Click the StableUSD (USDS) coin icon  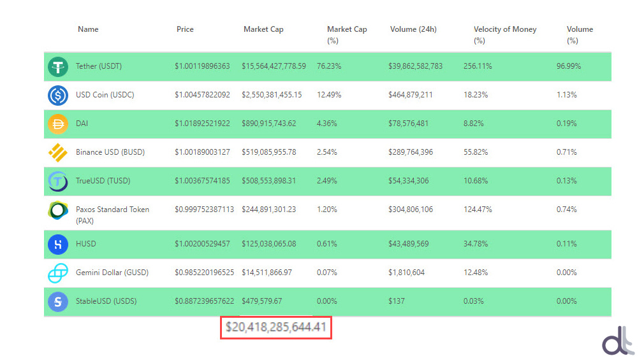[x=58, y=302]
